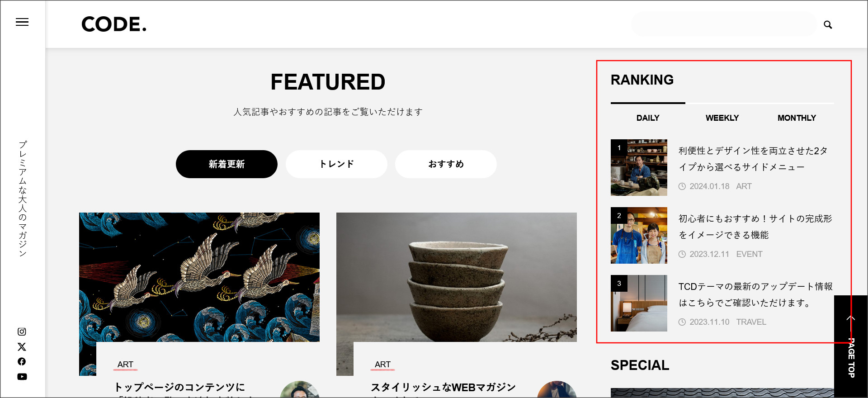
Task: Click the header search input field
Action: point(724,24)
